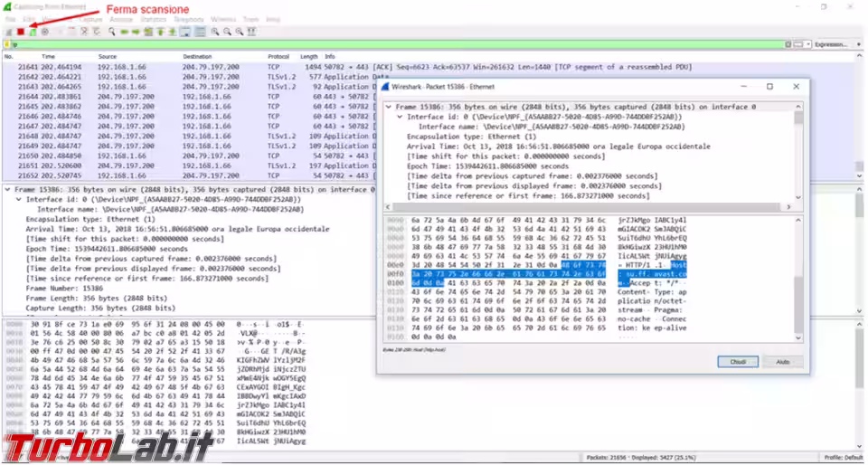Zoom in on the packet text
This screenshot has width=868, height=465.
coord(215,31)
